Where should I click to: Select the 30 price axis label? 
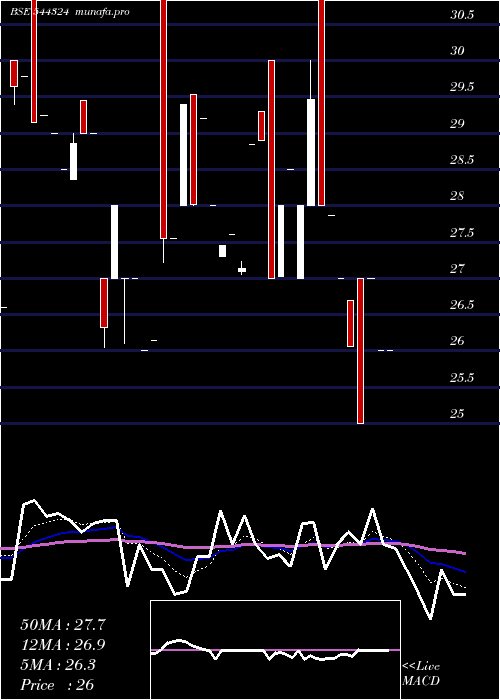point(458,51)
